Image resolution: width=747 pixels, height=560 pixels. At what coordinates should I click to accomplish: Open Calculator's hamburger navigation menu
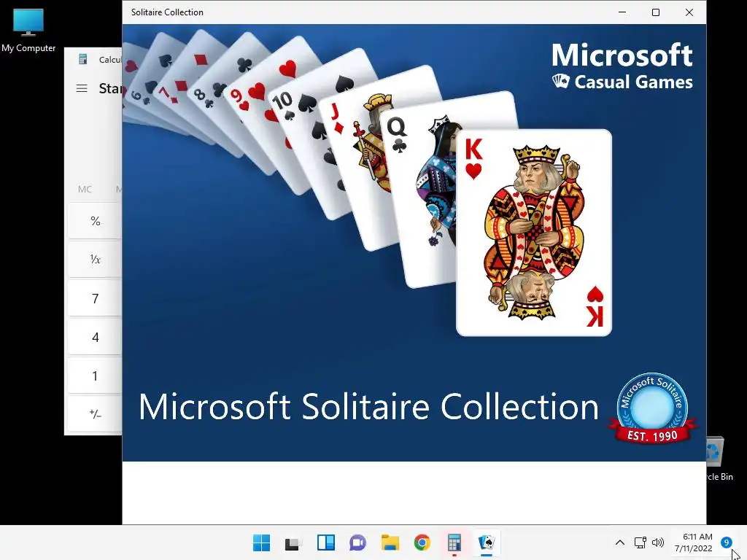[x=82, y=88]
